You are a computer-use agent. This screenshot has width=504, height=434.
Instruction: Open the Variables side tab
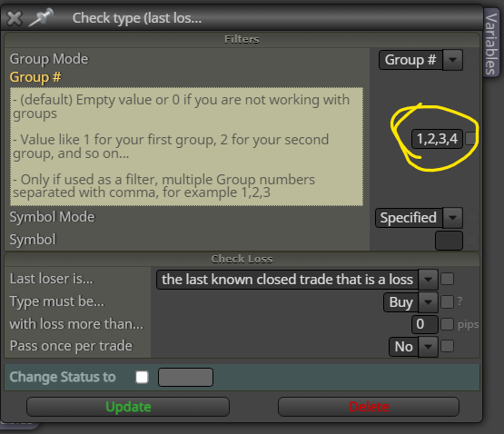pos(491,43)
